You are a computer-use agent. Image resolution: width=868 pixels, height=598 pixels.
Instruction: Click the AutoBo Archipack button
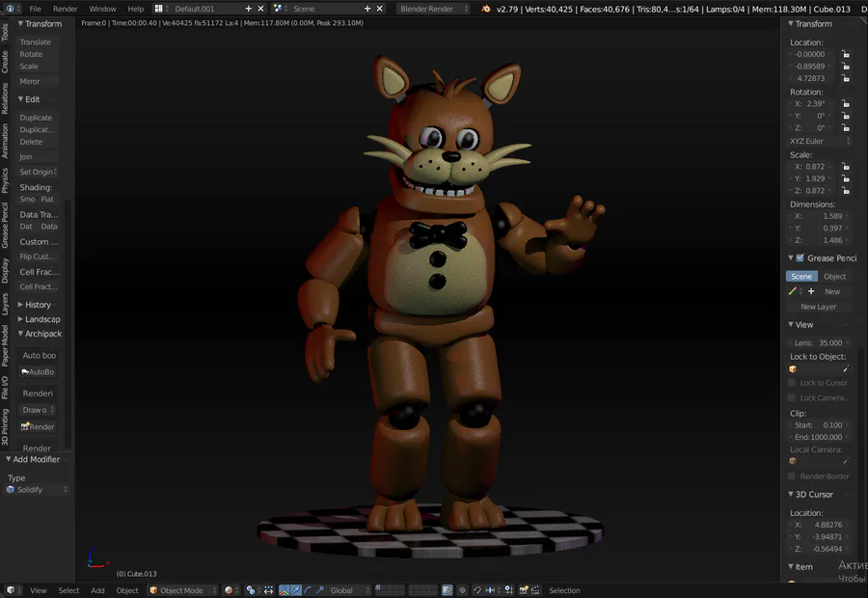tap(38, 372)
